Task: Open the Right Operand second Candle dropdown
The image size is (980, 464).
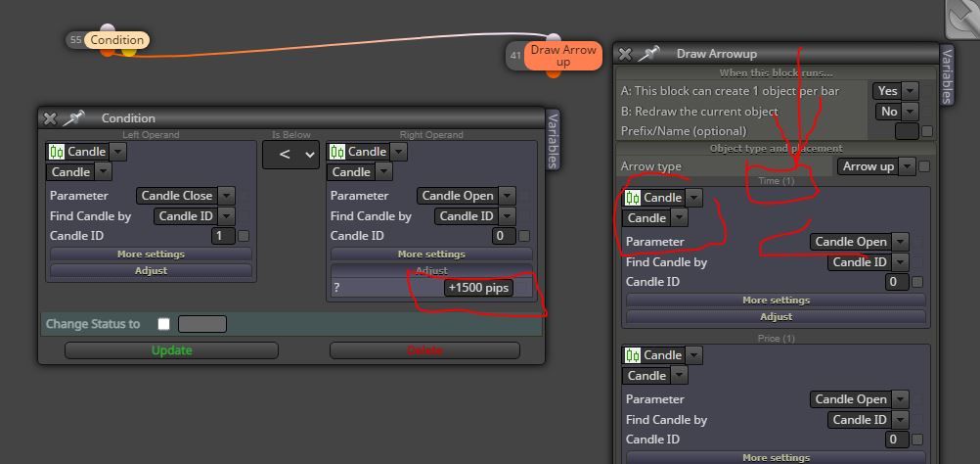Action: pyautogui.click(x=359, y=172)
